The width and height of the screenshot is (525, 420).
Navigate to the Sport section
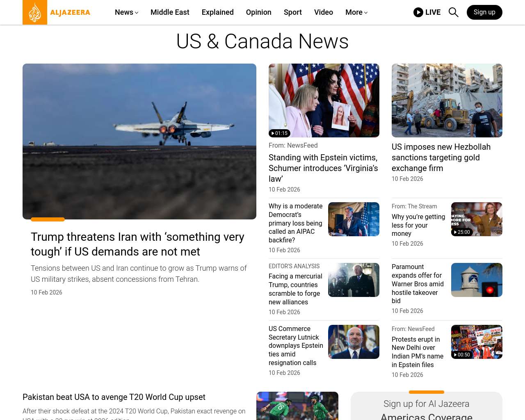coord(292,12)
